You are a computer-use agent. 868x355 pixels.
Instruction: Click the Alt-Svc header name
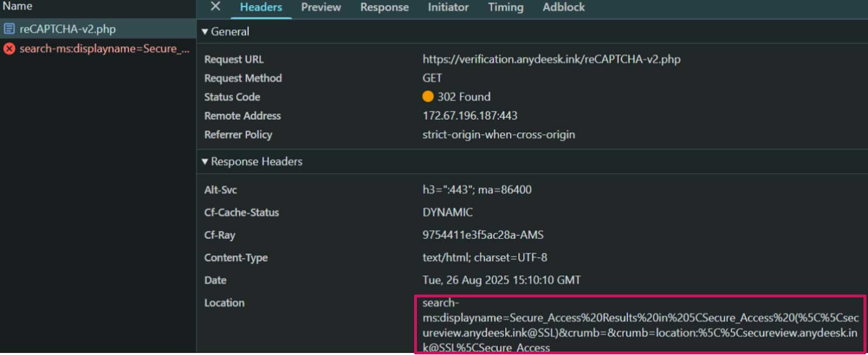click(220, 190)
